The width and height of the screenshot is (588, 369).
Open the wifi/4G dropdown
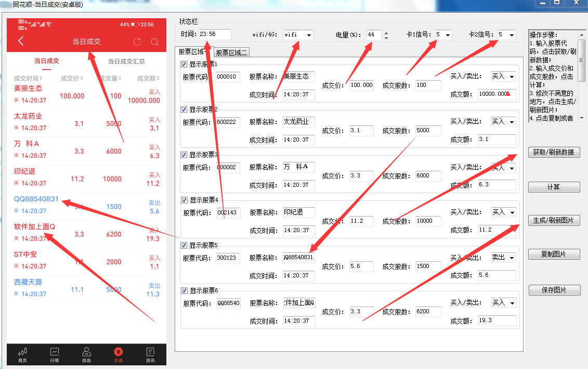pos(309,35)
